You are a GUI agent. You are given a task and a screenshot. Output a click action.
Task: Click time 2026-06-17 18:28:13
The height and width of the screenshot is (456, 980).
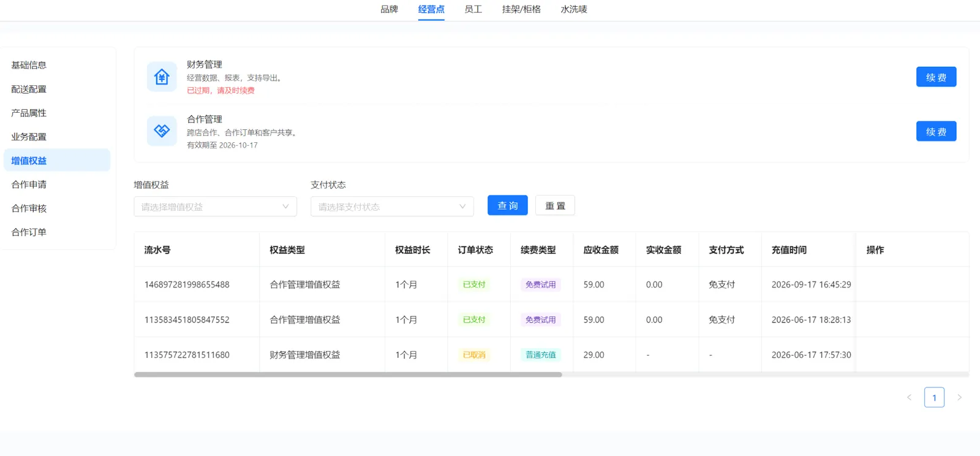click(811, 319)
